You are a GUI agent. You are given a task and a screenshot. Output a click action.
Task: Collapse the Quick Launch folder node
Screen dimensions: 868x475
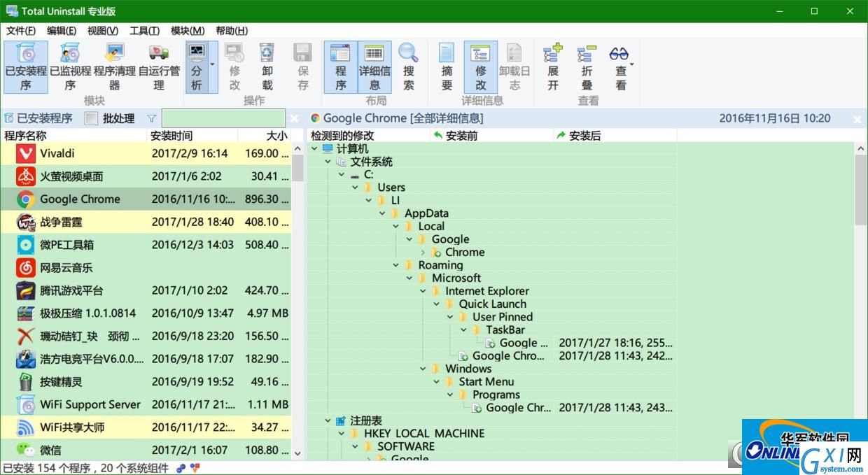436,304
